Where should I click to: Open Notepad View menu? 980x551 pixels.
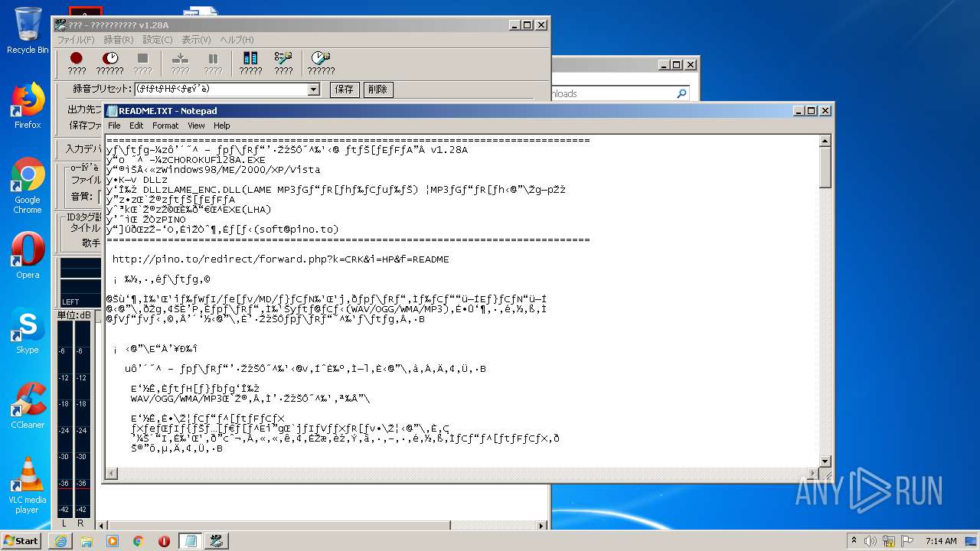(196, 126)
